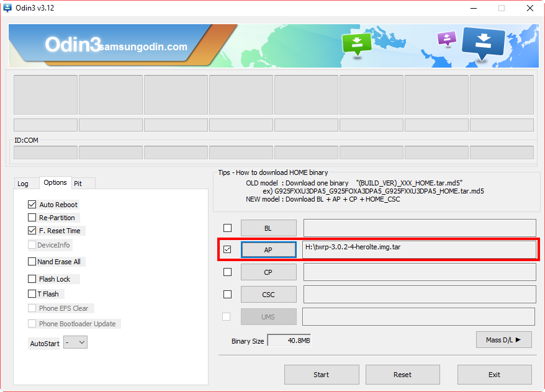Image resolution: width=545 pixels, height=392 pixels.
Task: Tick the Nand Erase All checkbox
Action: tap(32, 262)
